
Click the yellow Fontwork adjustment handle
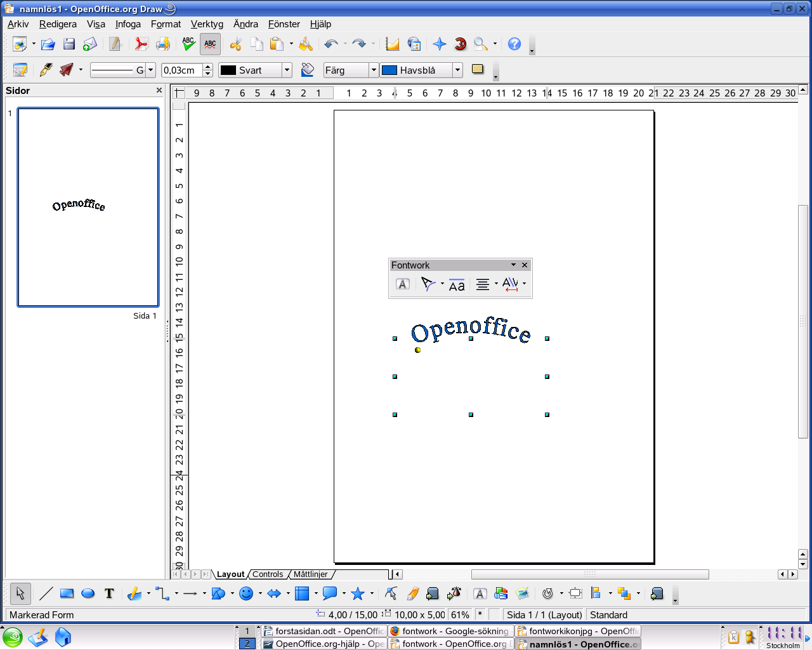tap(417, 350)
